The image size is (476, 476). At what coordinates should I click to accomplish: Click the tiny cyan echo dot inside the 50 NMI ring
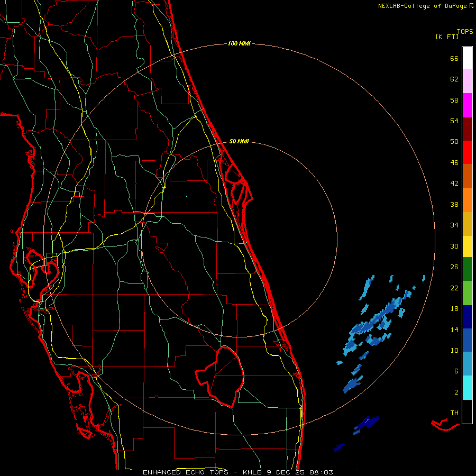coord(187,196)
